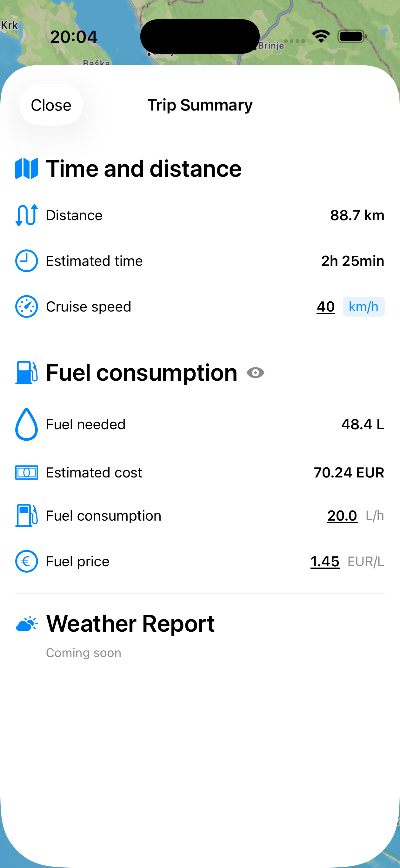Screen dimensions: 400x868
Task: Tap the clock icon for Estimated time
Action: (26, 261)
